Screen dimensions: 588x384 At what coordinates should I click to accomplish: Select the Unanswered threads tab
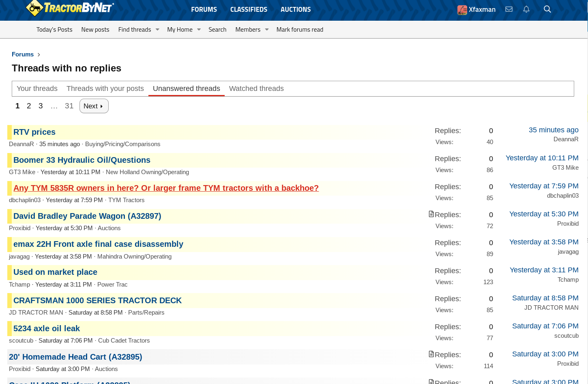click(x=187, y=88)
